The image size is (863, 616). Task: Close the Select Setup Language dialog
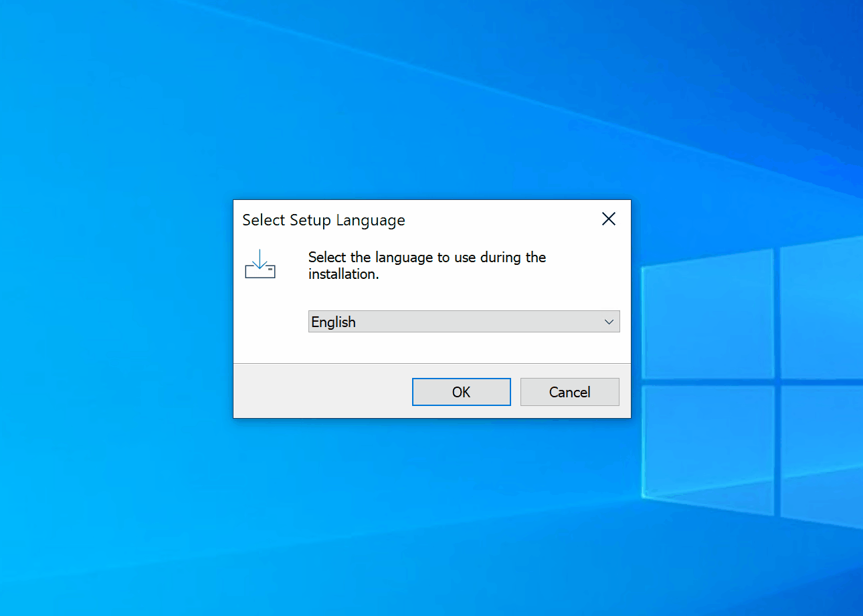click(608, 219)
